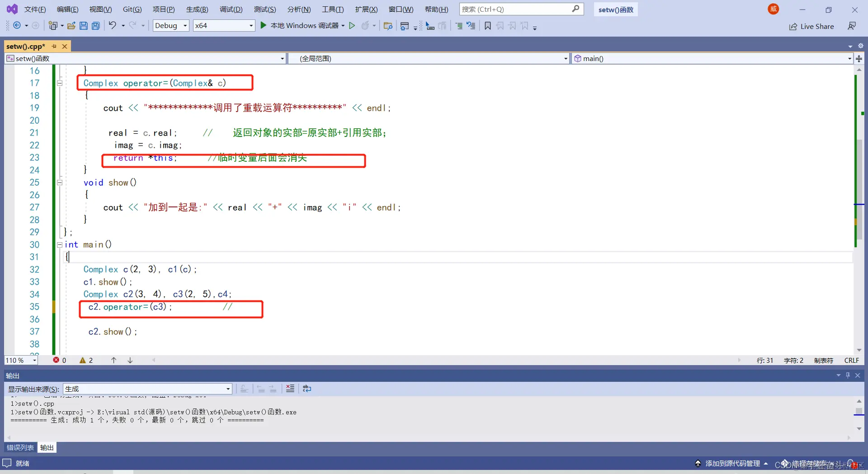868x474 pixels.
Task: Toggle auto-hide pin on output panel
Action: (x=848, y=375)
